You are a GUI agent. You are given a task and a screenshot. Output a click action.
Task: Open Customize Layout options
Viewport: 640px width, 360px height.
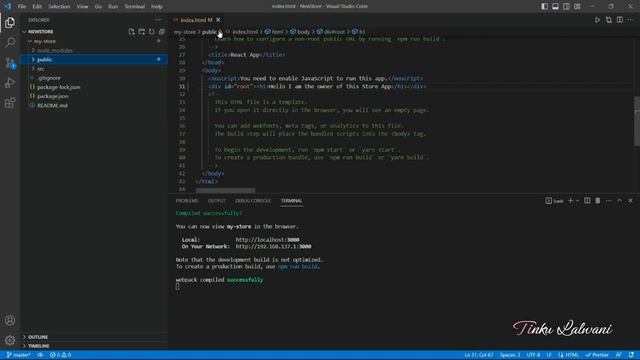tap(577, 6)
